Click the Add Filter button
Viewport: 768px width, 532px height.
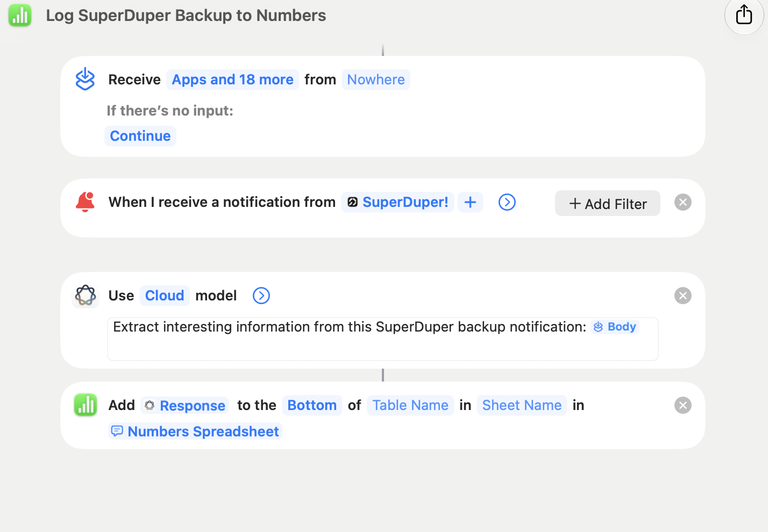pos(608,204)
